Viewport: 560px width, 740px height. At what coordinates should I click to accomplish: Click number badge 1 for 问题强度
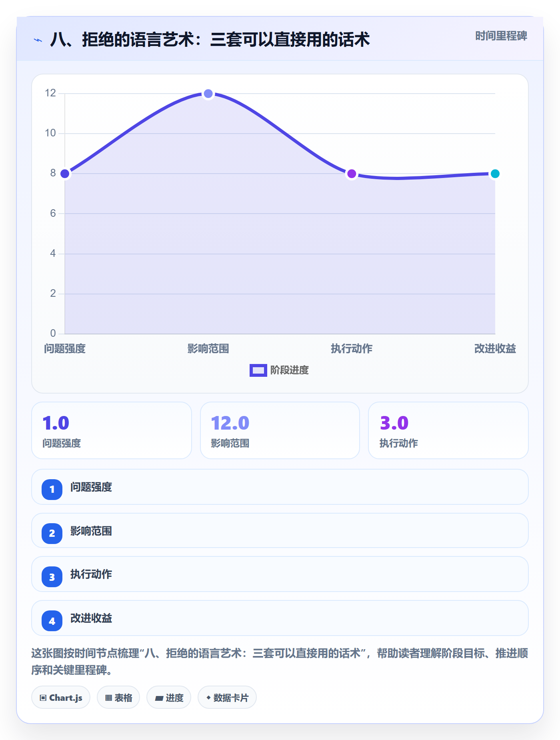52,489
